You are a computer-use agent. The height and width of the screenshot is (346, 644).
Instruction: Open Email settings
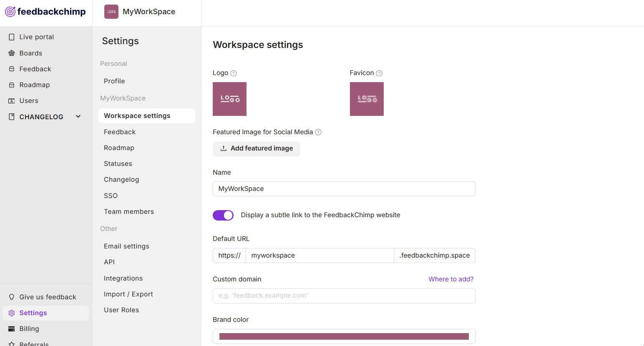pyautogui.click(x=126, y=246)
